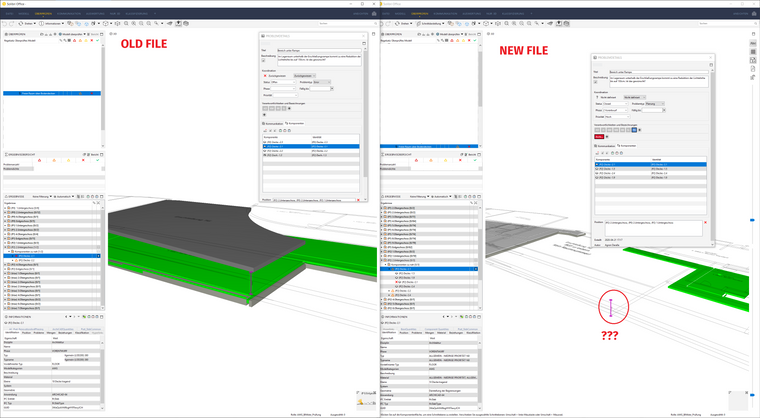Open the Drehen dropdown in the left window
760x418 pixels.
[x=27, y=23]
